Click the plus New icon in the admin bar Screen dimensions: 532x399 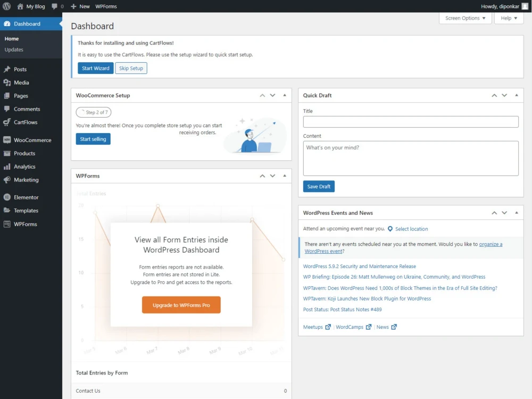73,6
